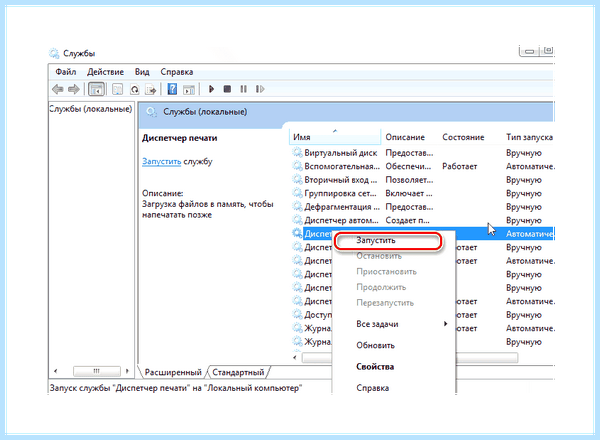This screenshot has height=440, width=600.
Task: Select the Дефрагментация service
Action: click(342, 207)
